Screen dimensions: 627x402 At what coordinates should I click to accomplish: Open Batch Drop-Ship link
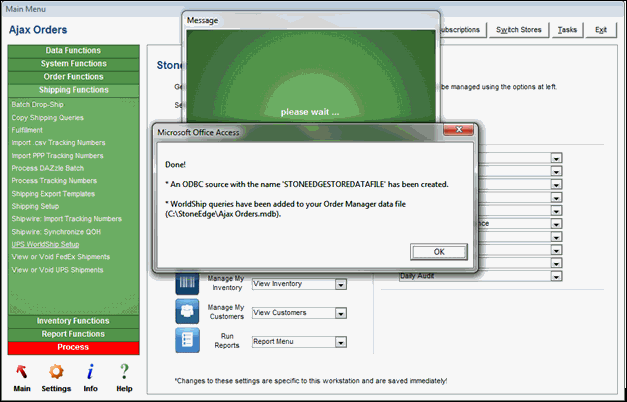tap(37, 105)
